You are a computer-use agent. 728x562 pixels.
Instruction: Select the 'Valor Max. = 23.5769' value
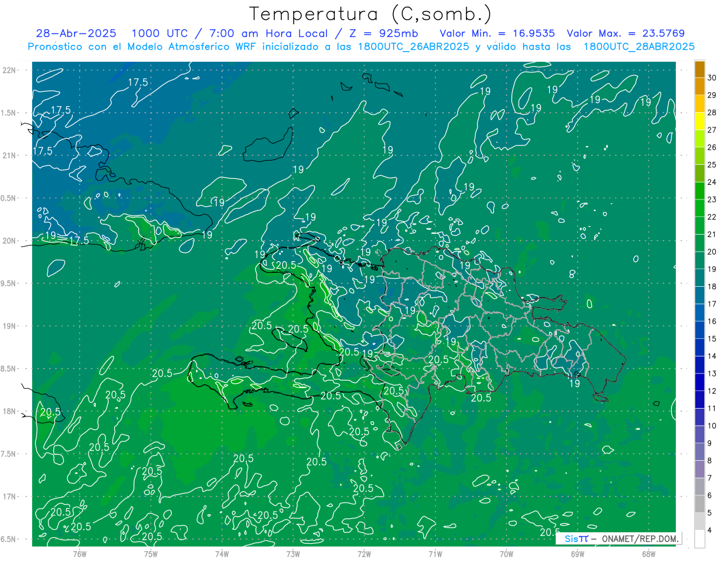coord(626,33)
